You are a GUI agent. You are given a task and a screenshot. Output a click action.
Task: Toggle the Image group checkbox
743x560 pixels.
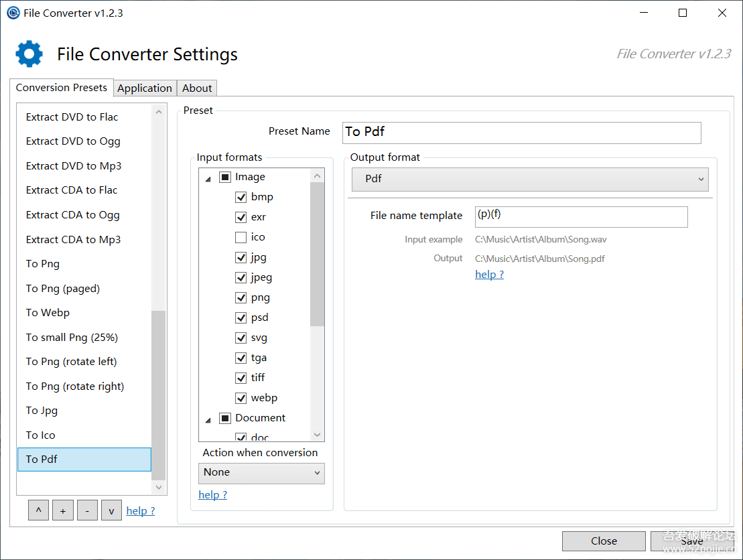pyautogui.click(x=225, y=177)
